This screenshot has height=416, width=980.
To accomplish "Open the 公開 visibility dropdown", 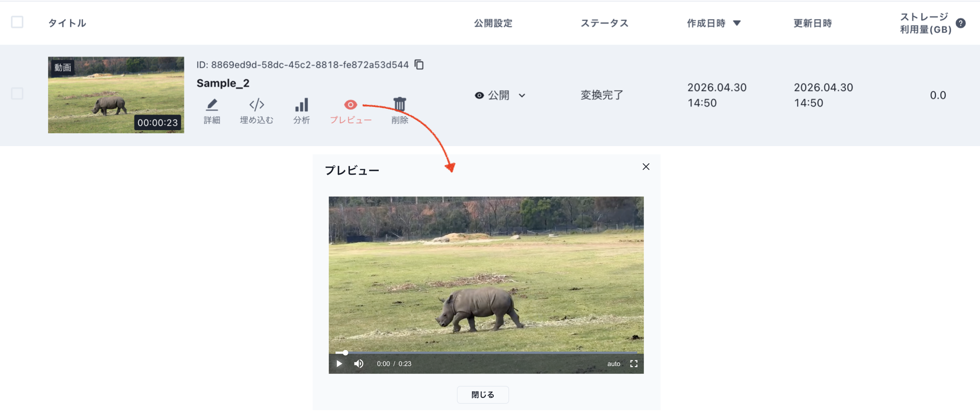I will coord(500,95).
